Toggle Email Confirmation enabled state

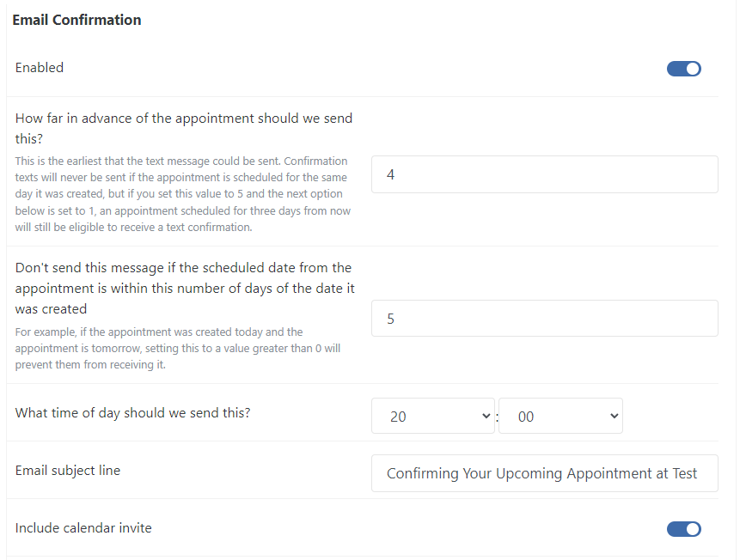click(x=683, y=68)
